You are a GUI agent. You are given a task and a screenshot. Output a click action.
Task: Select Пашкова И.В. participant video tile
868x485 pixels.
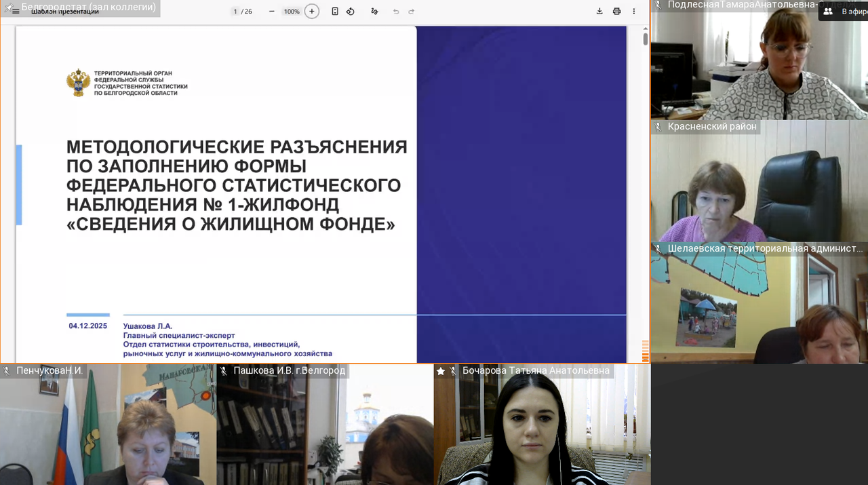[x=325, y=427]
